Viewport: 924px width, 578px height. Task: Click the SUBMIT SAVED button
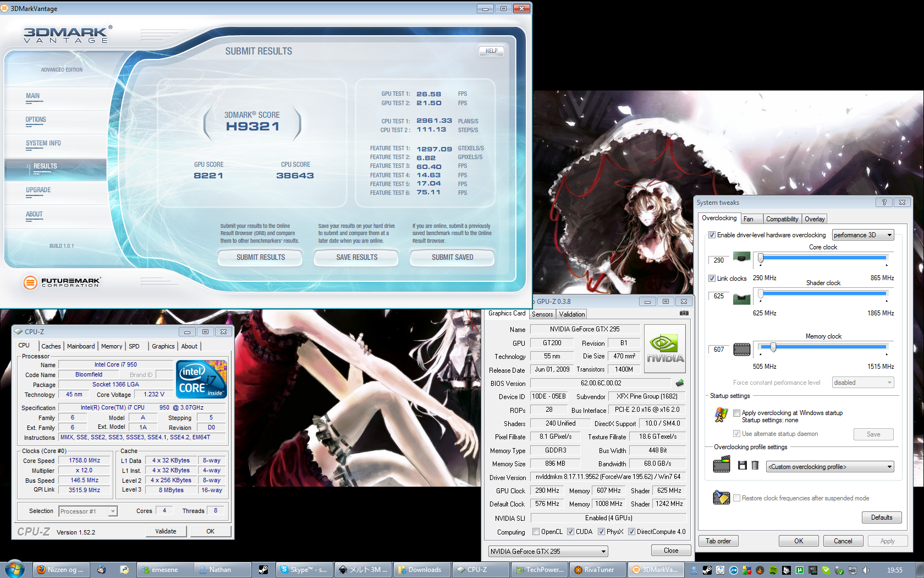click(452, 257)
